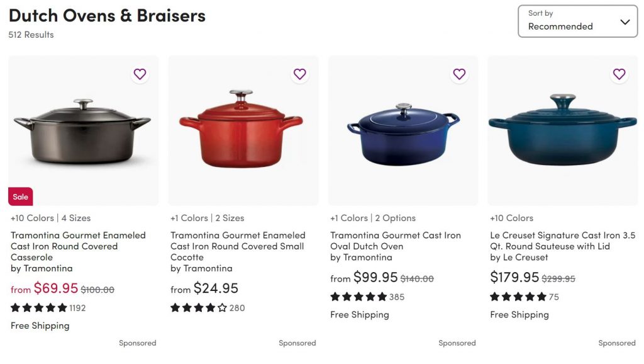Click the Sort by chevron arrow
Viewport: 644px width, 364px height.
[625, 22]
